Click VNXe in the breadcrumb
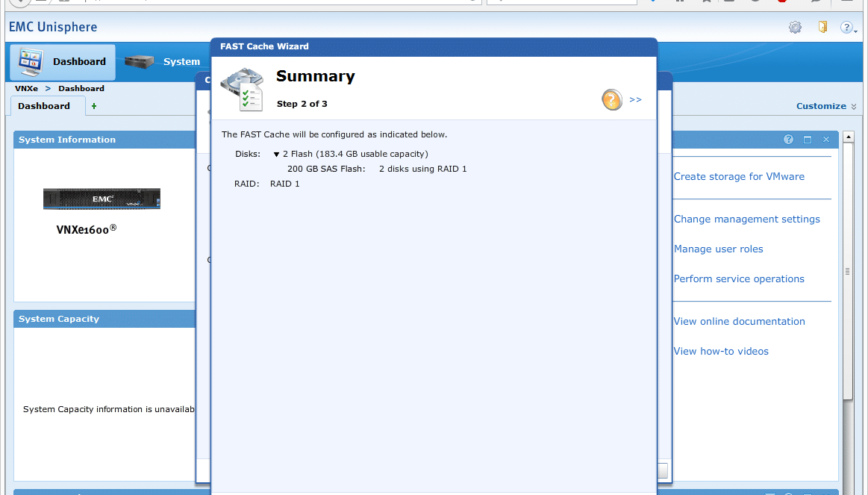 (x=27, y=89)
